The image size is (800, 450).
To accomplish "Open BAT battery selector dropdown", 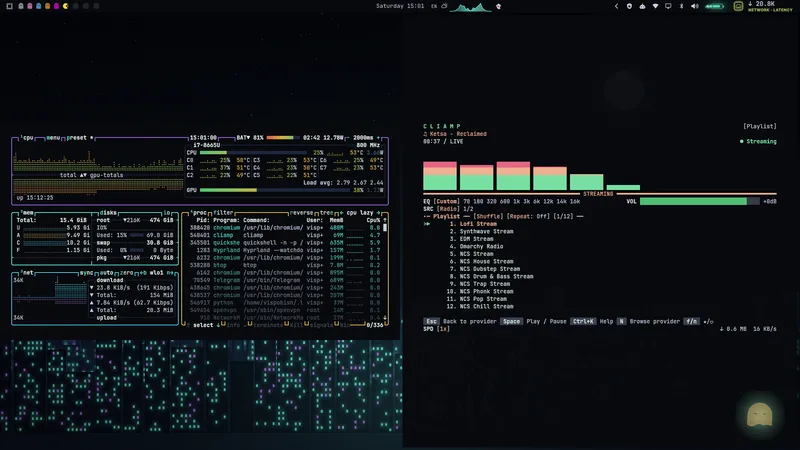I will click(x=243, y=138).
